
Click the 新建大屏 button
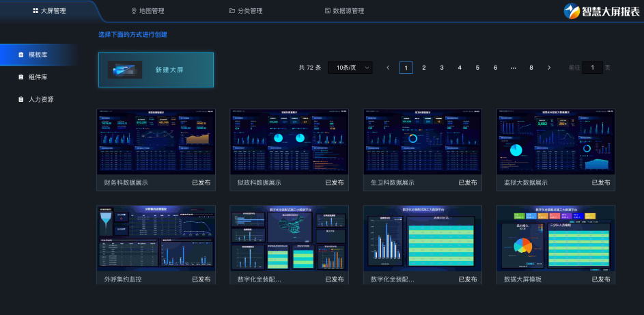coord(156,70)
